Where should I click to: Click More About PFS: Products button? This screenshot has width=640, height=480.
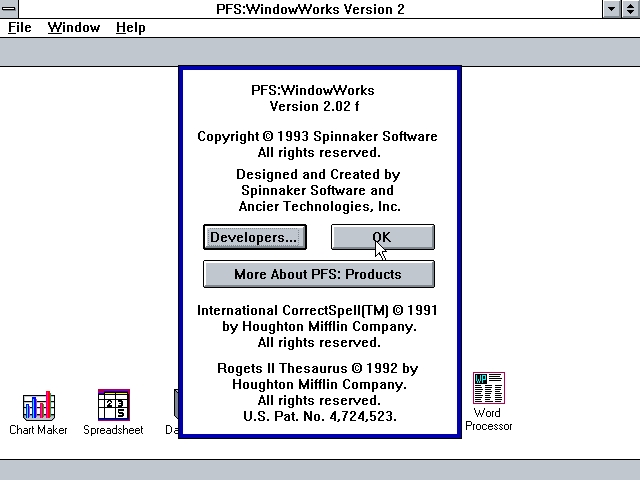pyautogui.click(x=318, y=274)
